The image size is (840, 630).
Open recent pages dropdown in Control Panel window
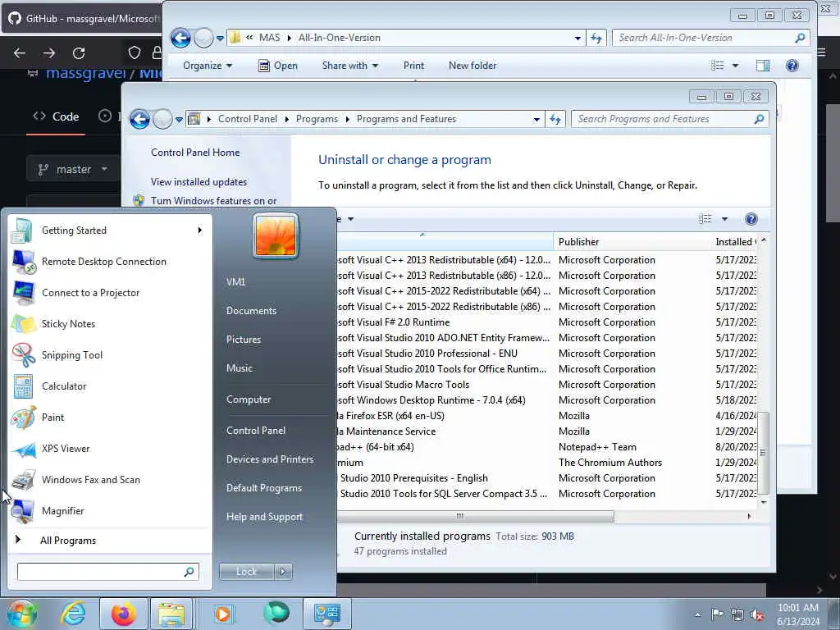pos(179,120)
